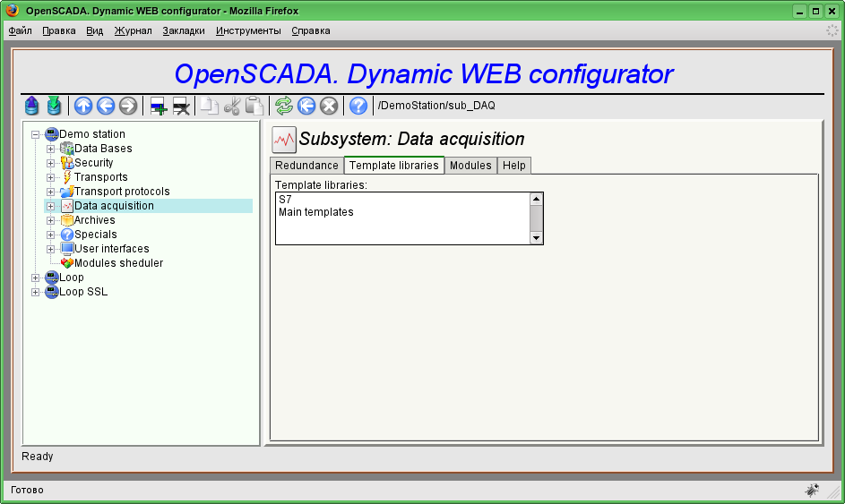
Task: Open the Журнал menu
Action: pyautogui.click(x=134, y=30)
